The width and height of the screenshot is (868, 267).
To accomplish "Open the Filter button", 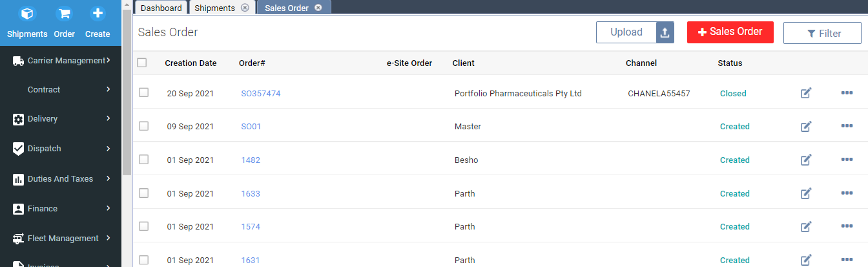I will pos(822,33).
